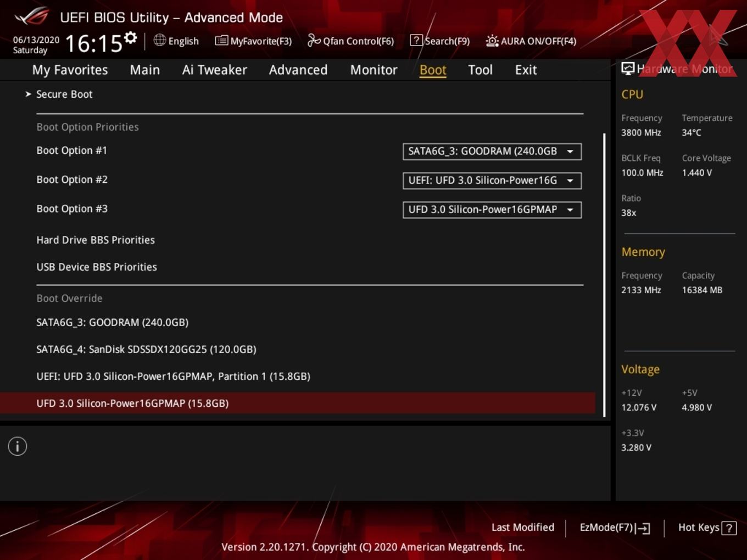The width and height of the screenshot is (747, 560).
Task: Open Search(F9)
Action: pyautogui.click(x=447, y=41)
